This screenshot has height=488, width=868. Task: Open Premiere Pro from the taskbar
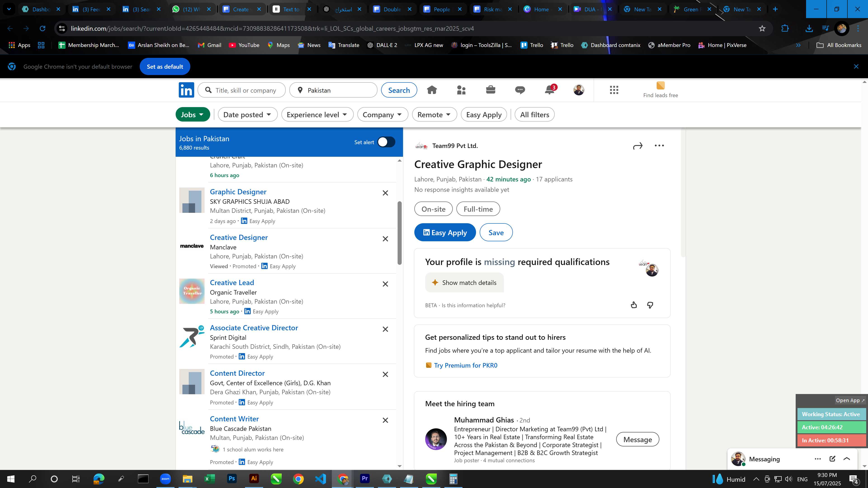tap(365, 479)
